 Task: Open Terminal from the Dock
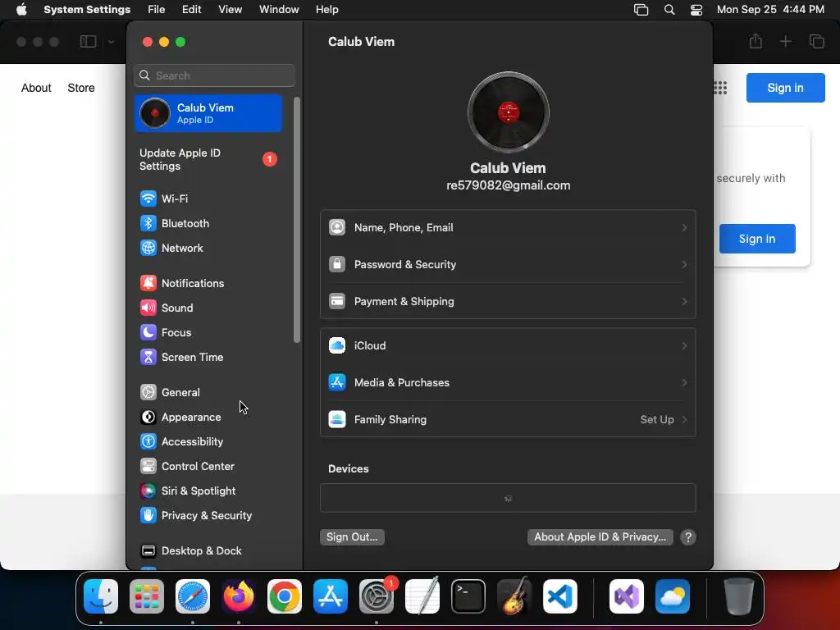point(468,596)
